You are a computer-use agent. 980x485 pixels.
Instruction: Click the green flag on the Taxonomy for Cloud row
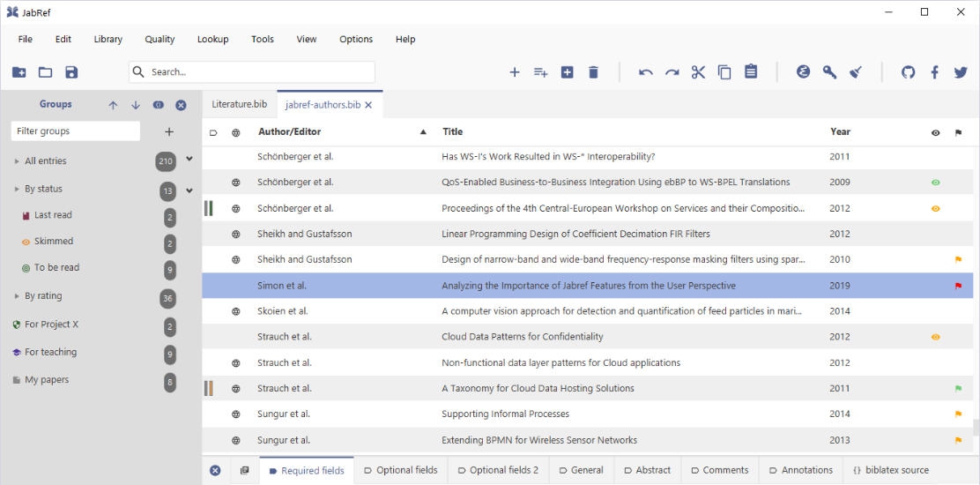(958, 389)
